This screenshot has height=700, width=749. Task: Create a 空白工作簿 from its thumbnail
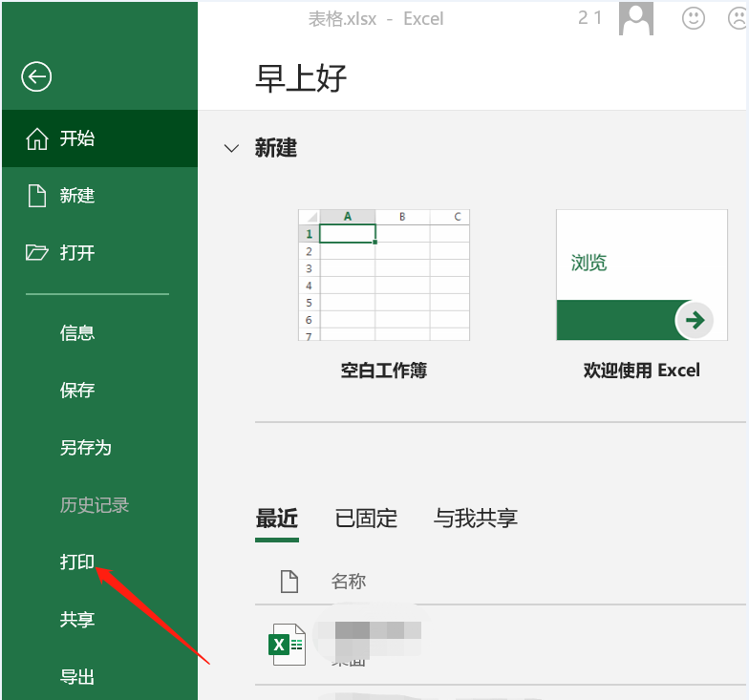coord(384,275)
